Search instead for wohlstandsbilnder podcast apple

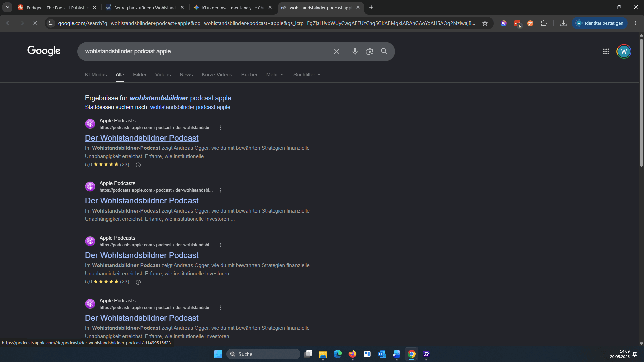pyautogui.click(x=190, y=107)
